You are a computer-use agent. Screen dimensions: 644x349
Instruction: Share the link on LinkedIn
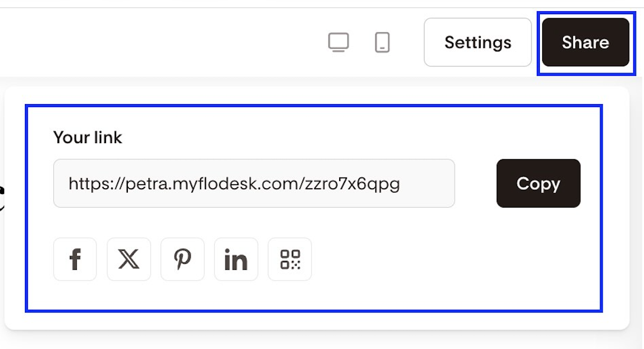coord(236,259)
